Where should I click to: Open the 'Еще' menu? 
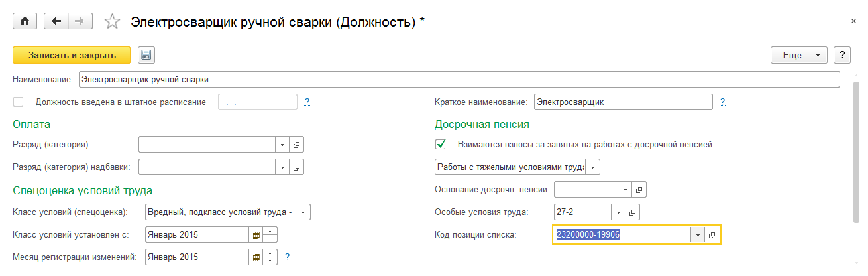(799, 56)
